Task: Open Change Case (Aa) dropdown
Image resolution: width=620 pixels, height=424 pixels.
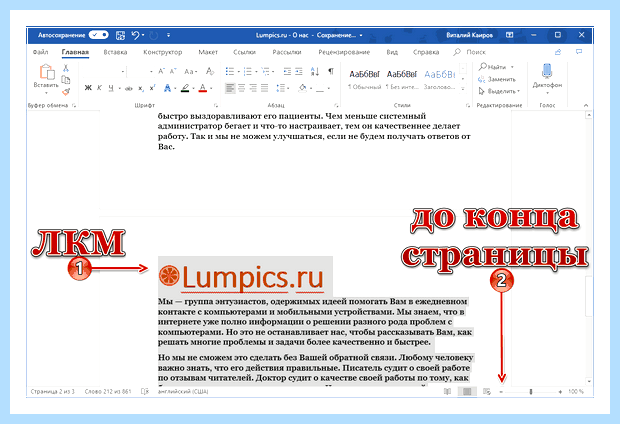Action: pyautogui.click(x=190, y=72)
